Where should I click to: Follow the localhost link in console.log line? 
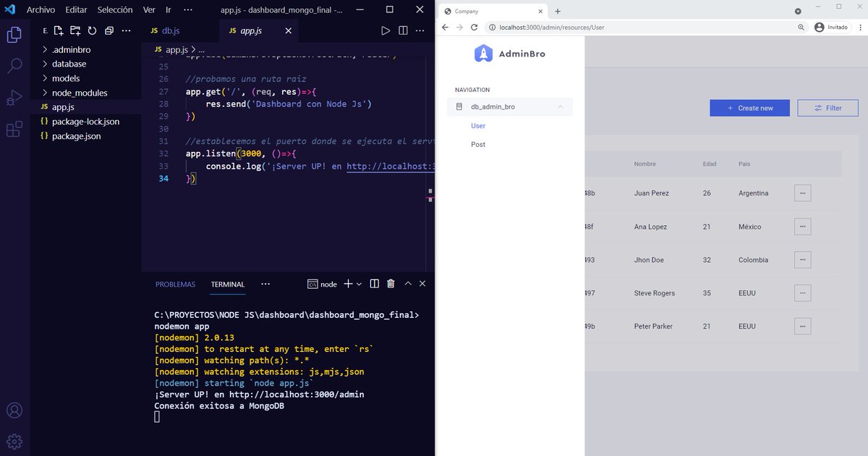coord(390,166)
